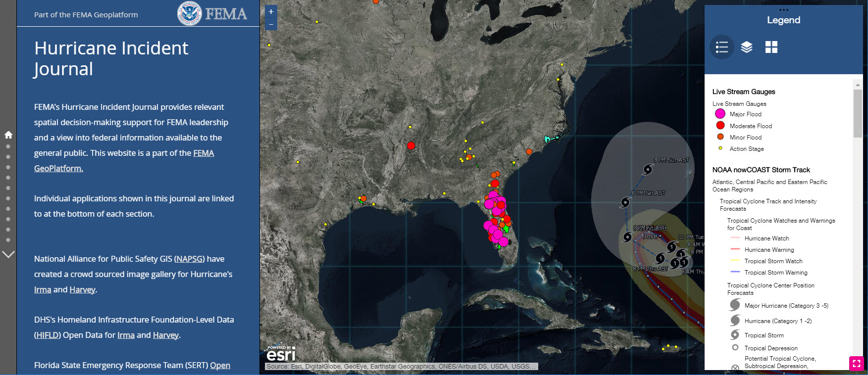
Task: Click the legend scrollbar thumb
Action: coord(858,113)
